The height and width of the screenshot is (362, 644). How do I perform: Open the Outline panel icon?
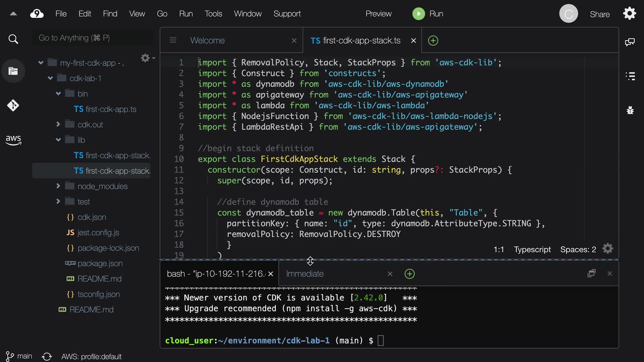[630, 76]
